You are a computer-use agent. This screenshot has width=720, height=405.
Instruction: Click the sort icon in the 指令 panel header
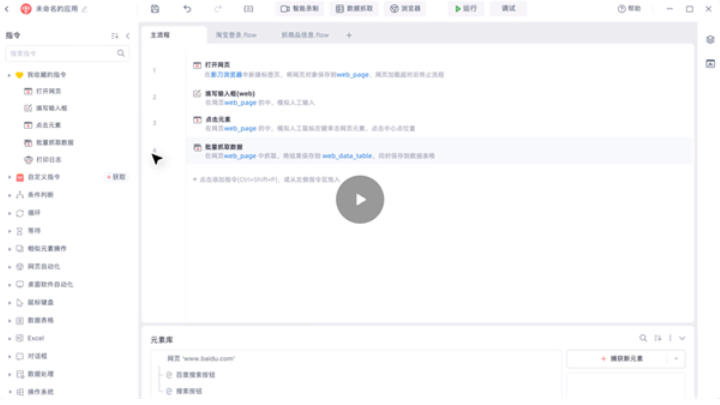coord(114,35)
